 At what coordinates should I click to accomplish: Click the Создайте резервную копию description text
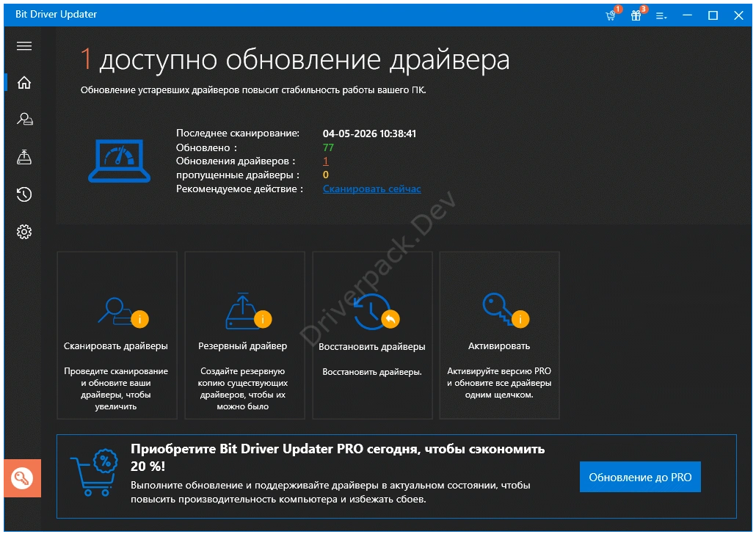(x=242, y=389)
